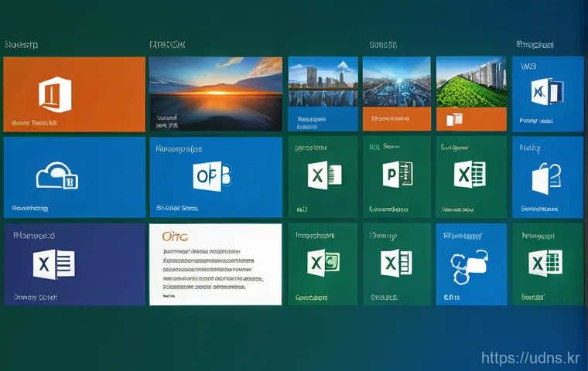
Task: Open the blue tile with linked circles icon
Action: [x=471, y=264]
